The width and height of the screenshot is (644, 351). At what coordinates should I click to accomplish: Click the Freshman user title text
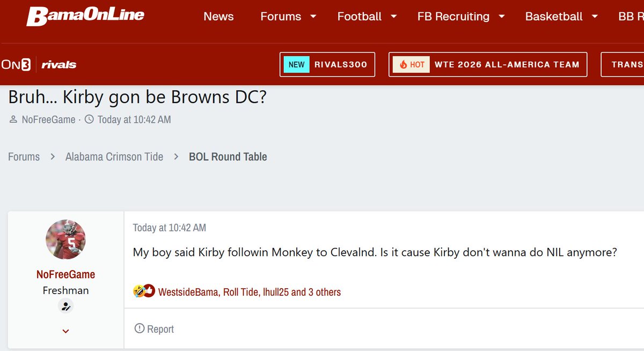pos(65,290)
